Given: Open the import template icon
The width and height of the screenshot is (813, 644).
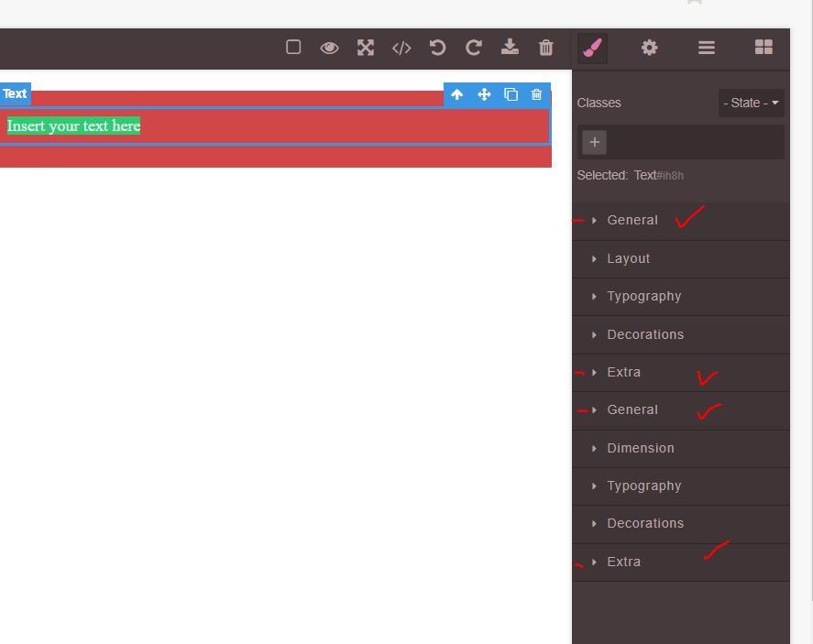Looking at the screenshot, I should (510, 47).
